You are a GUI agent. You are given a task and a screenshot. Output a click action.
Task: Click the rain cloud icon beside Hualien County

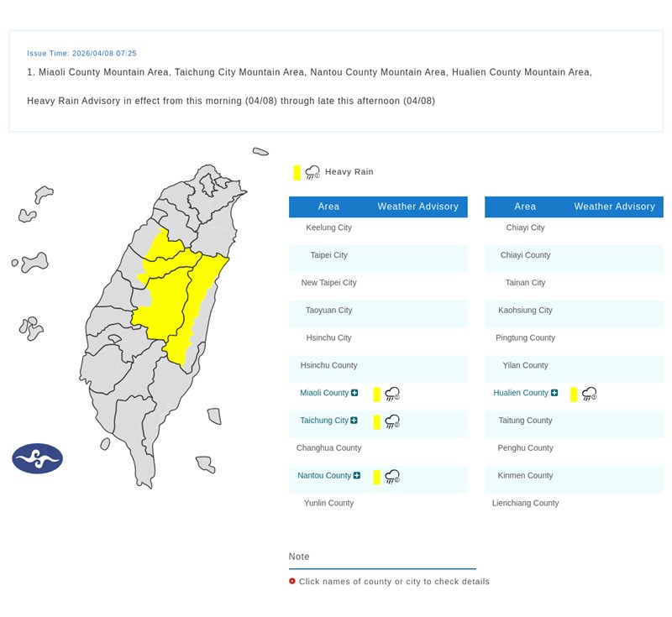pyautogui.click(x=589, y=394)
